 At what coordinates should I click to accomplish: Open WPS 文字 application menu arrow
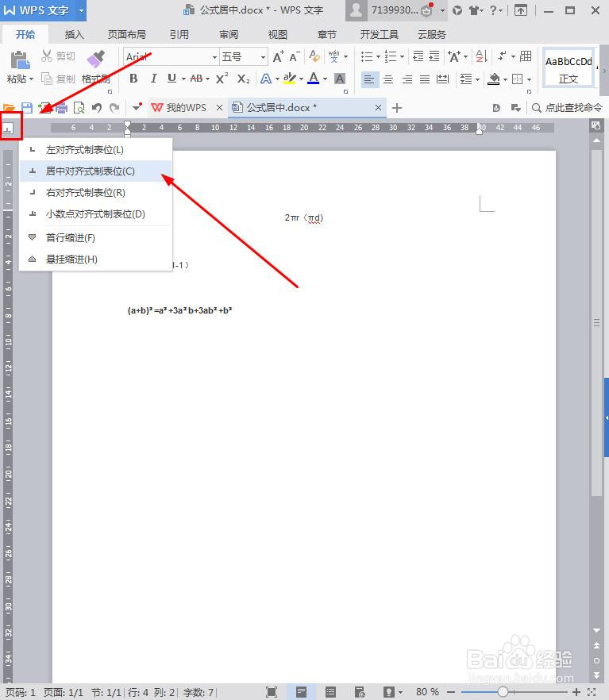pyautogui.click(x=81, y=10)
